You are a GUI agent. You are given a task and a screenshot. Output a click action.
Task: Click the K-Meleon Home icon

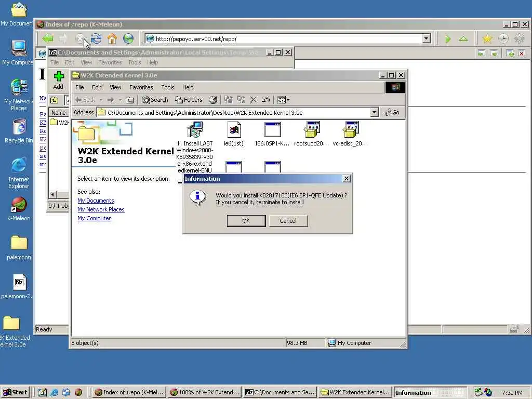(x=112, y=38)
